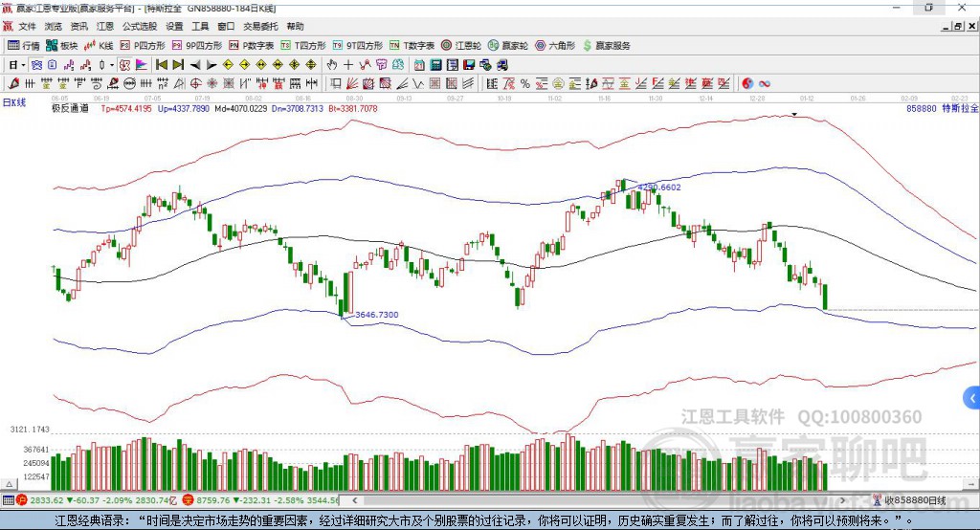Open the 文件 menu
The height and width of the screenshot is (530, 980).
pyautogui.click(x=27, y=26)
